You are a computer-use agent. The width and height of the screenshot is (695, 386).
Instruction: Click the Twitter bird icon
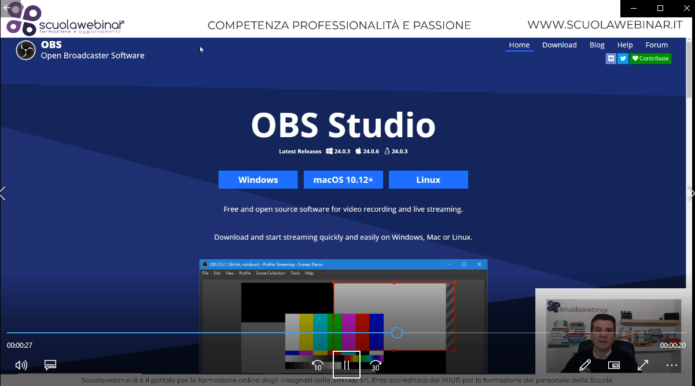tap(623, 58)
